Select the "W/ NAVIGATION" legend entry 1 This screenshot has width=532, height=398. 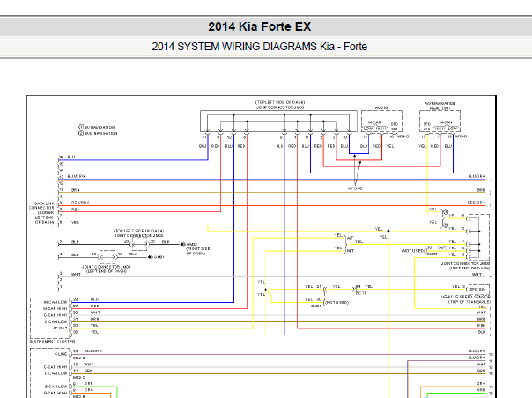coord(97,127)
